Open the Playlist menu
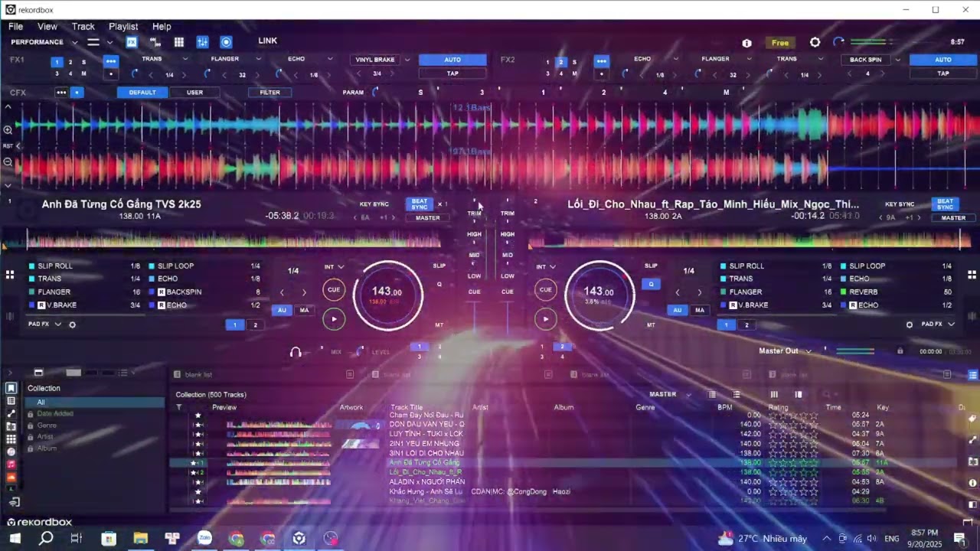This screenshot has width=980, height=551. pyautogui.click(x=123, y=26)
